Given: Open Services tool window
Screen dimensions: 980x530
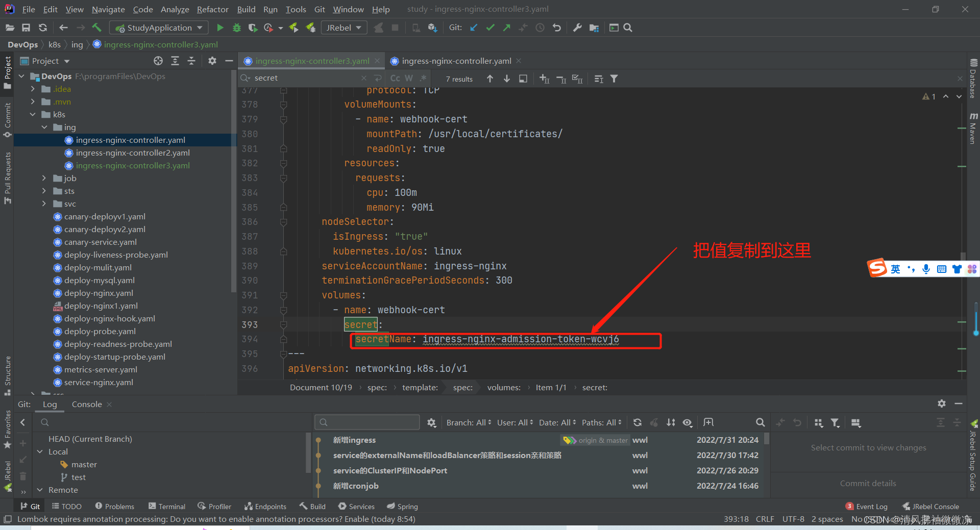Looking at the screenshot, I should click(356, 507).
